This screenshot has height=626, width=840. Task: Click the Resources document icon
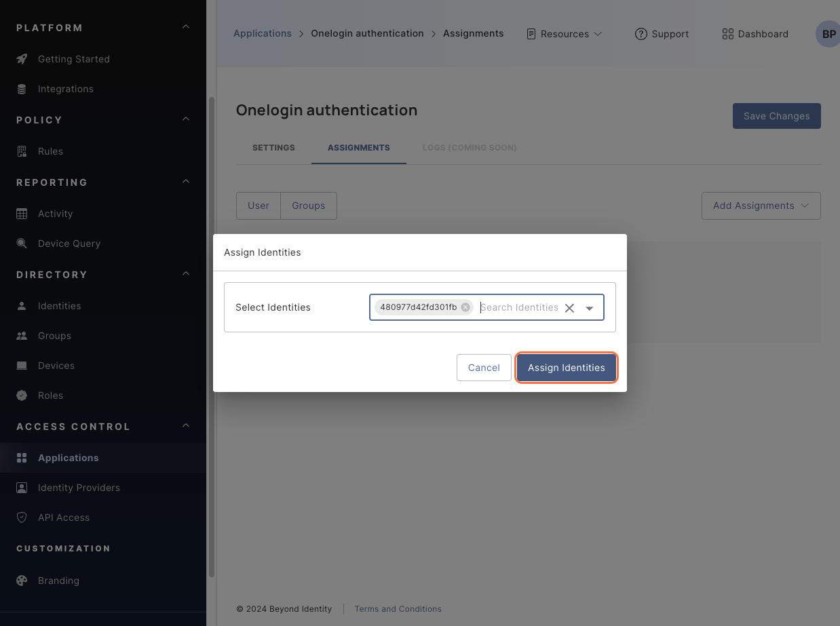531,34
